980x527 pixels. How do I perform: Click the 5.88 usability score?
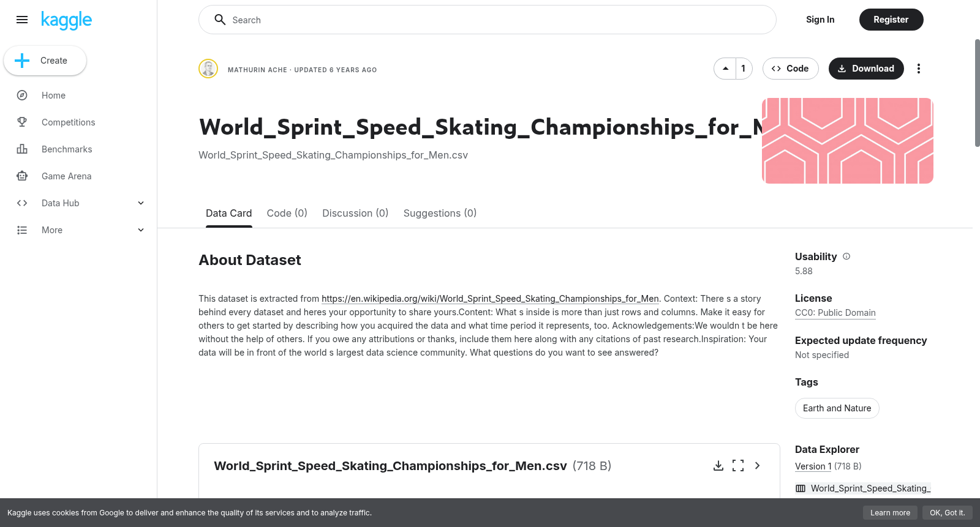click(804, 271)
